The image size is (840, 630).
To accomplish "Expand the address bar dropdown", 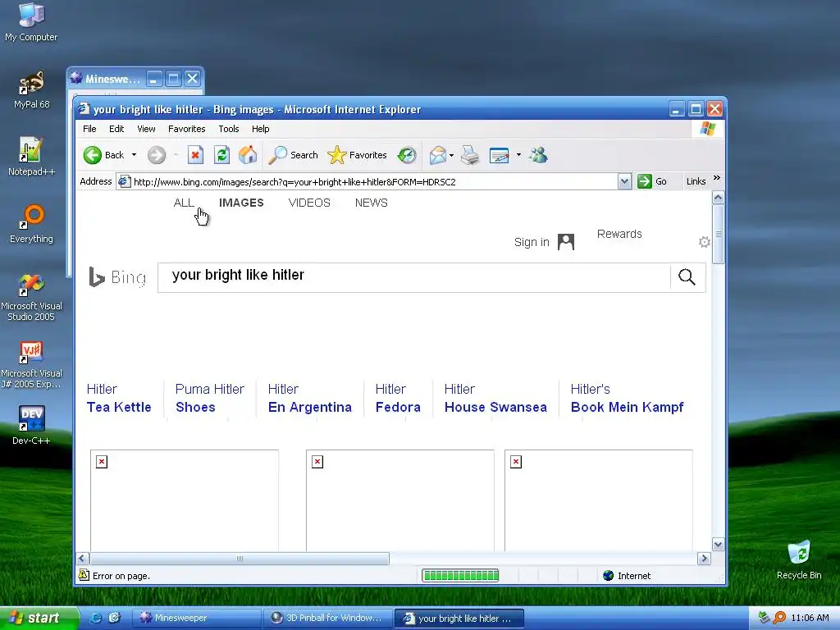I will coord(624,181).
